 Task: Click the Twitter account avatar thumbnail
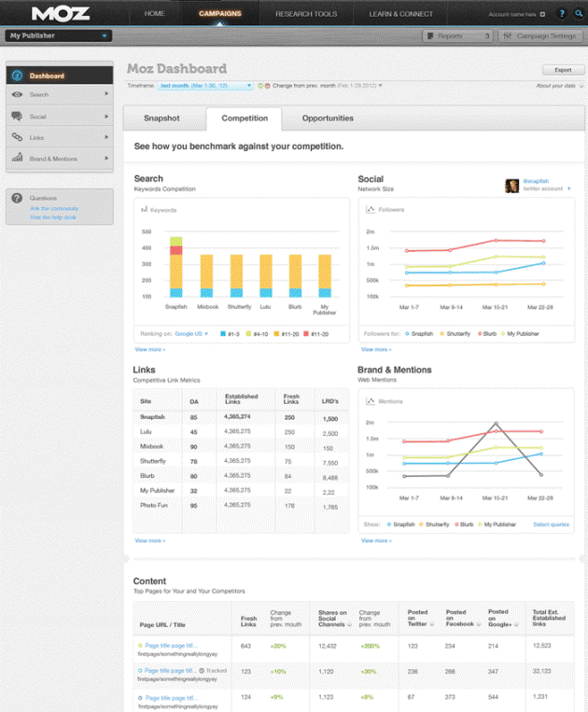(x=511, y=186)
